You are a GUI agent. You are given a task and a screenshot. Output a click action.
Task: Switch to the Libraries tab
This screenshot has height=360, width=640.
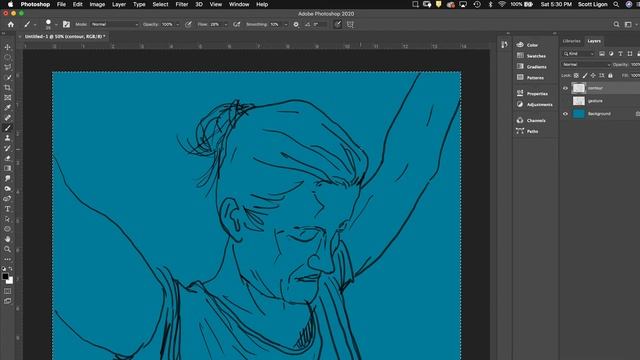pos(571,41)
